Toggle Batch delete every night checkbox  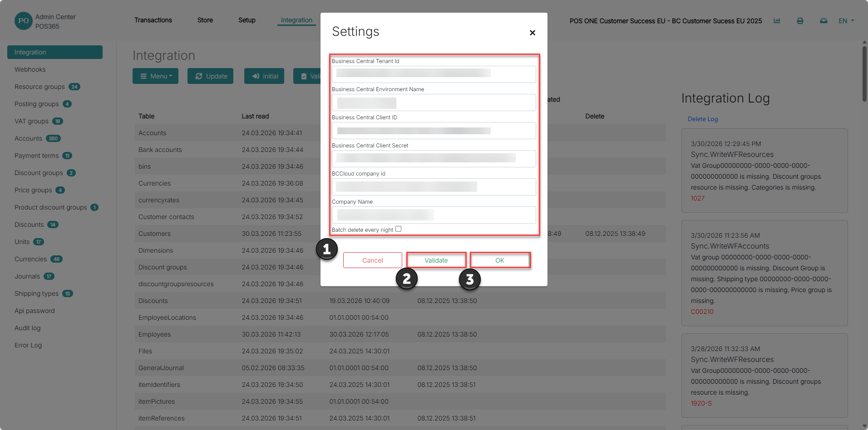(398, 229)
